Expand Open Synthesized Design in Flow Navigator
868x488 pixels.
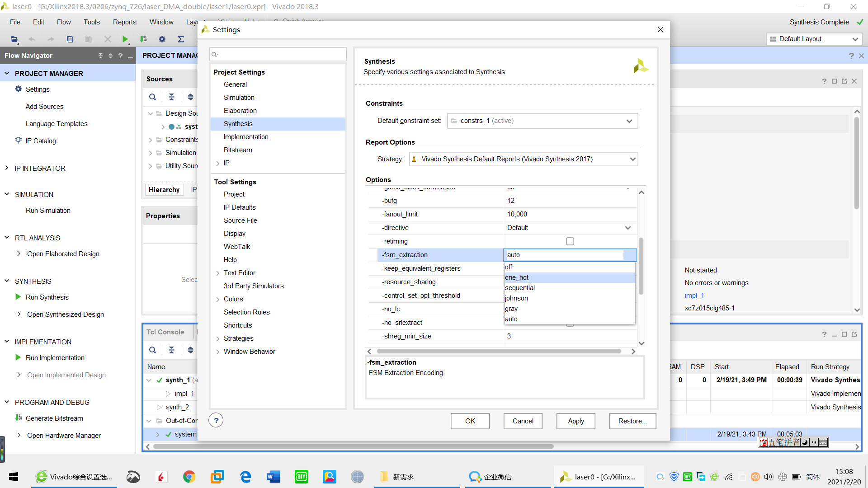tap(19, 314)
